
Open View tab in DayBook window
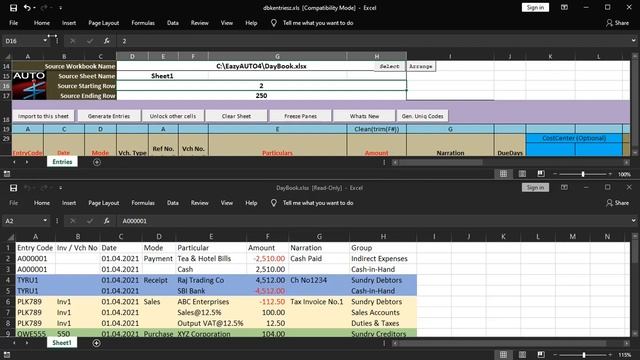tap(227, 203)
